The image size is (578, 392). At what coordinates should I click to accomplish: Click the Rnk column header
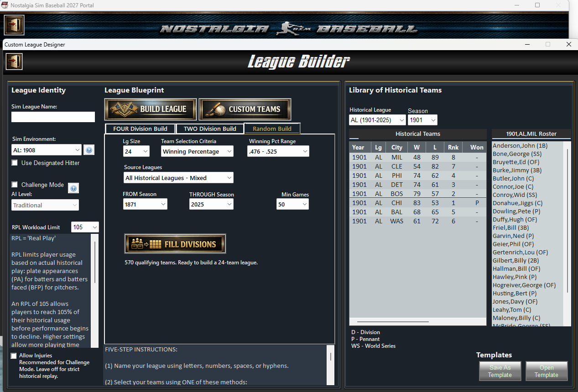(453, 147)
